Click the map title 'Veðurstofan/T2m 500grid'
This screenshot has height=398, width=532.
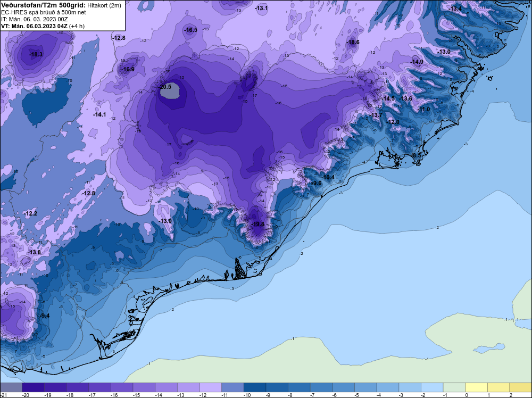click(44, 5)
